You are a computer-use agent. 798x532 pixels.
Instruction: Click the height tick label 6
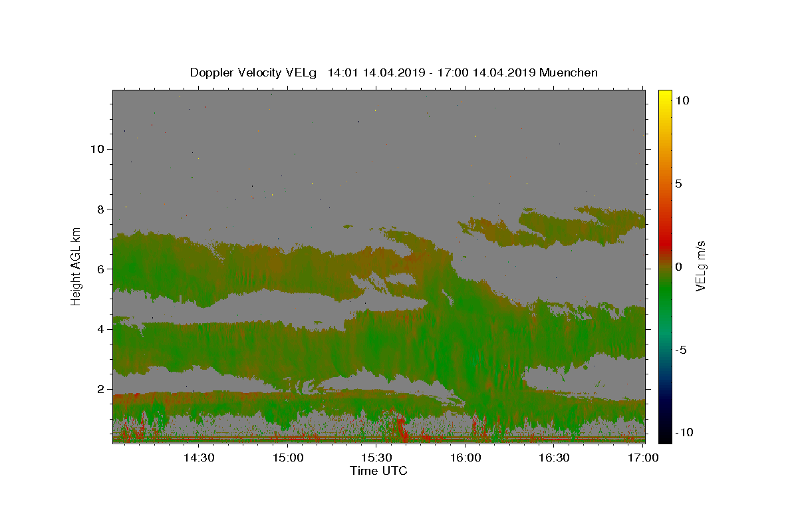tap(102, 269)
